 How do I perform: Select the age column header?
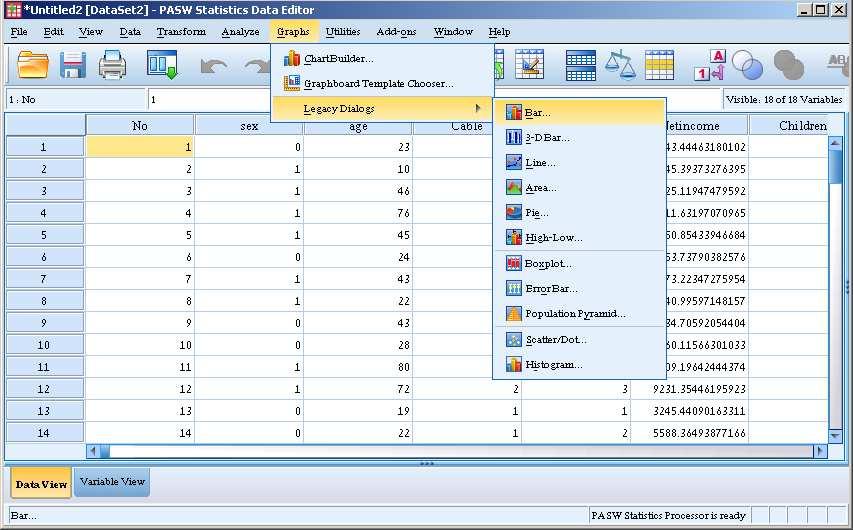[358, 127]
